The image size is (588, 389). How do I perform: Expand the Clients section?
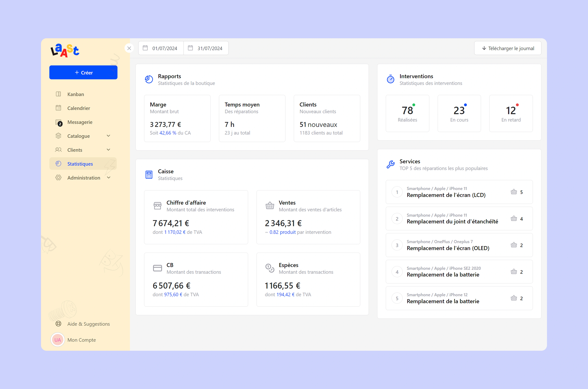click(x=108, y=150)
